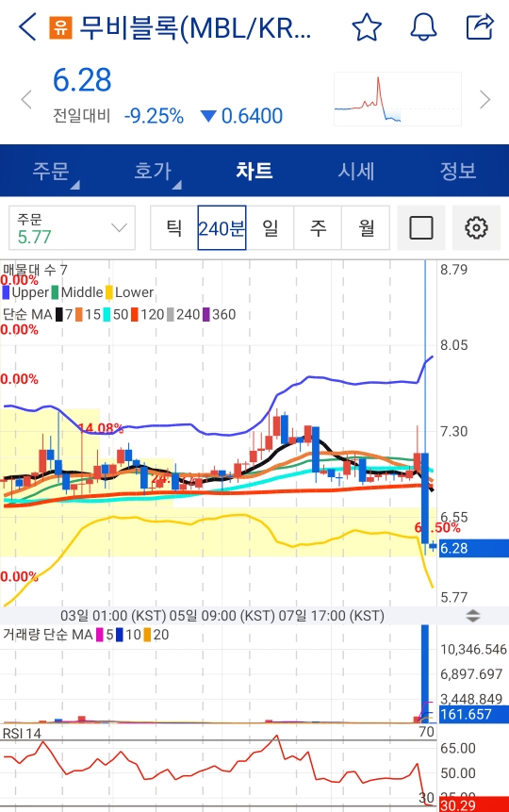Image resolution: width=509 pixels, height=812 pixels.
Task: Click the magenta volume MA 5 swatch
Action: tap(100, 635)
